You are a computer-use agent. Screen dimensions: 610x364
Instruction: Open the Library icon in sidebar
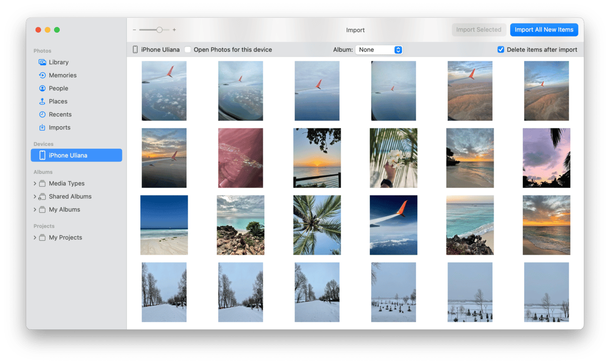(43, 62)
